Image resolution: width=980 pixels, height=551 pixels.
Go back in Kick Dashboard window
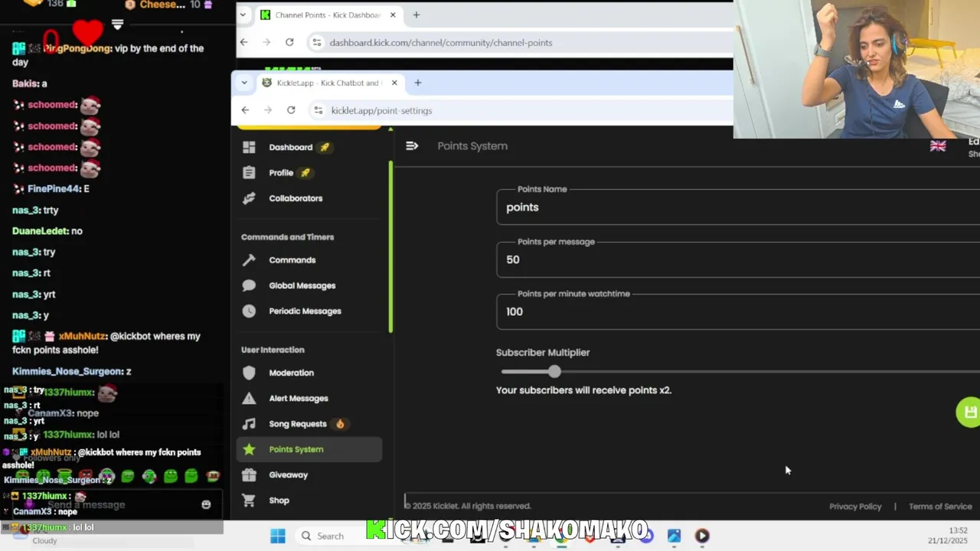point(243,42)
